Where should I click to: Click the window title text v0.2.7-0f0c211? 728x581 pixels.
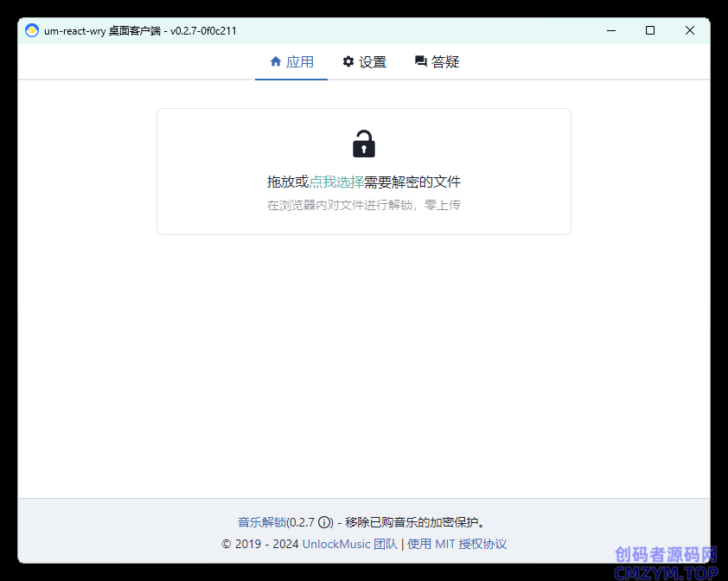[x=203, y=30]
